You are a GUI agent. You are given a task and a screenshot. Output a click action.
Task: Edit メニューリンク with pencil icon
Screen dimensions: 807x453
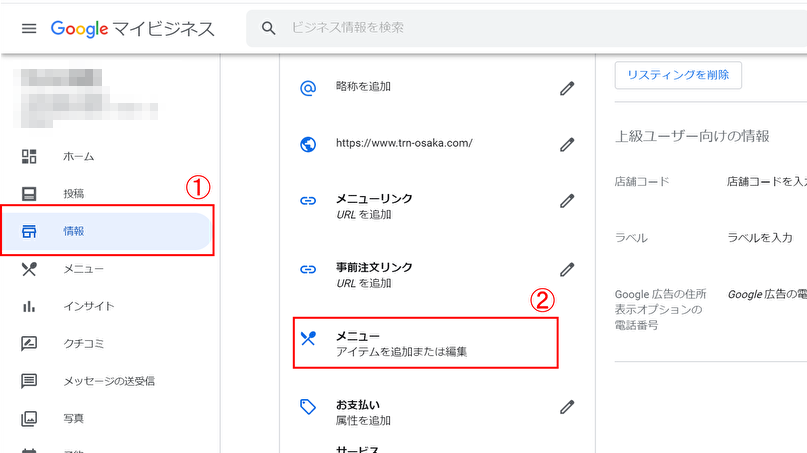click(x=567, y=201)
